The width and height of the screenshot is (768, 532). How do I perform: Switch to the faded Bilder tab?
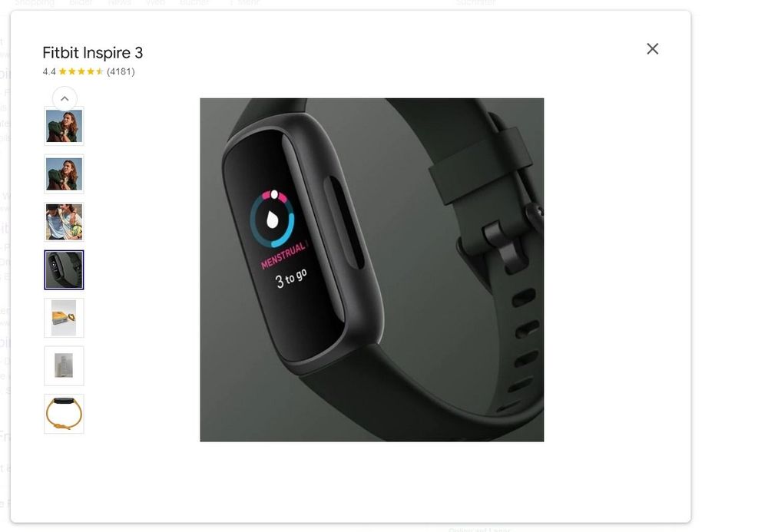click(81, 2)
